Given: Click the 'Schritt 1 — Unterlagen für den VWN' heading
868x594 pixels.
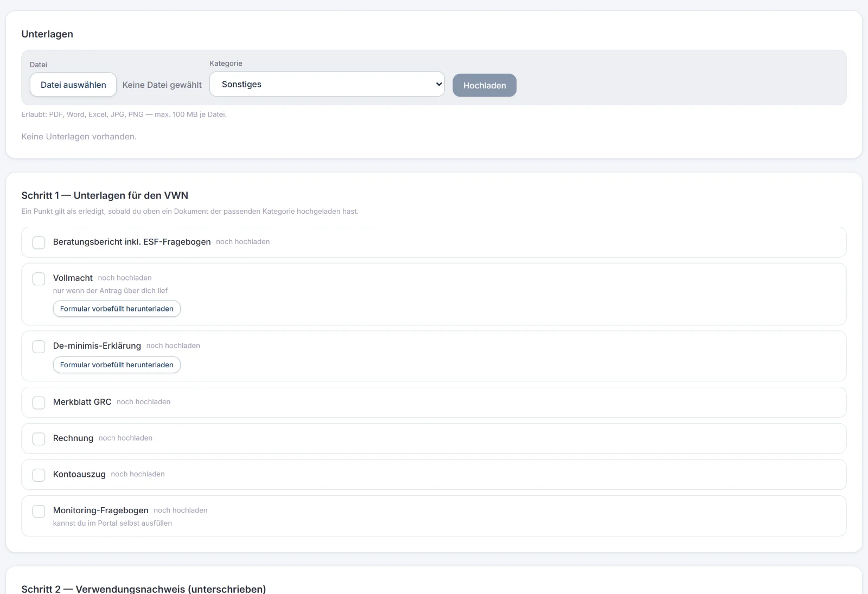Looking at the screenshot, I should pos(105,195).
